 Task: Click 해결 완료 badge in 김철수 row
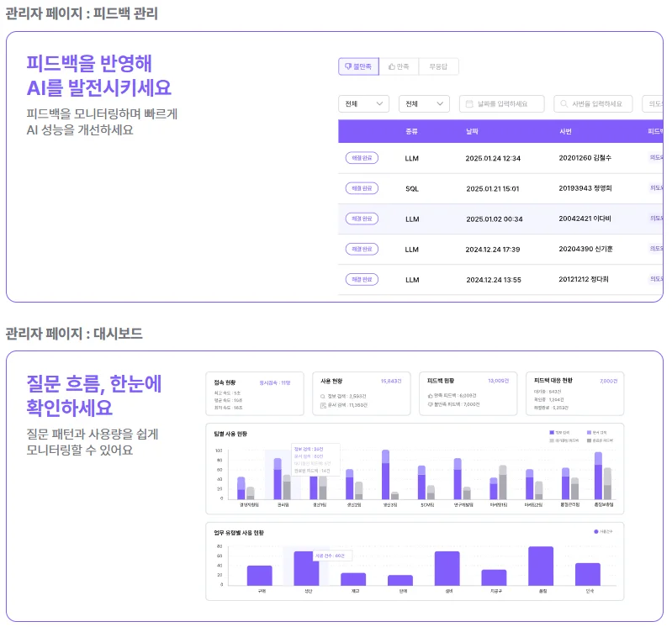click(362, 158)
